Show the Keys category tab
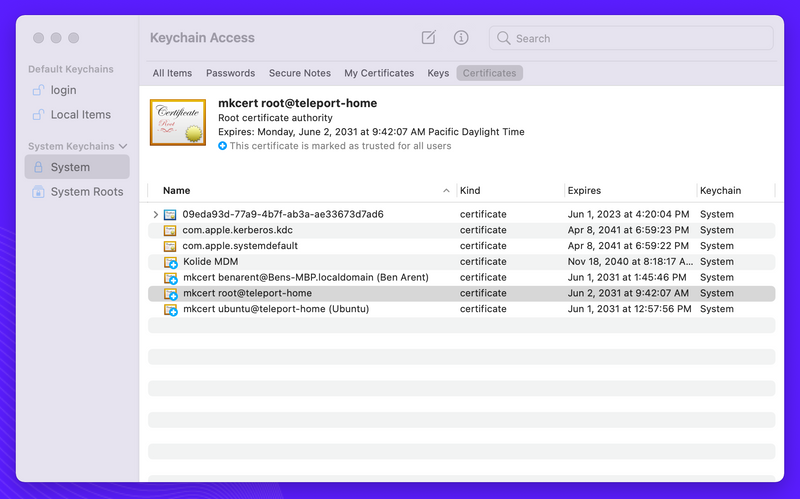Image resolution: width=800 pixels, height=499 pixels. [438, 73]
